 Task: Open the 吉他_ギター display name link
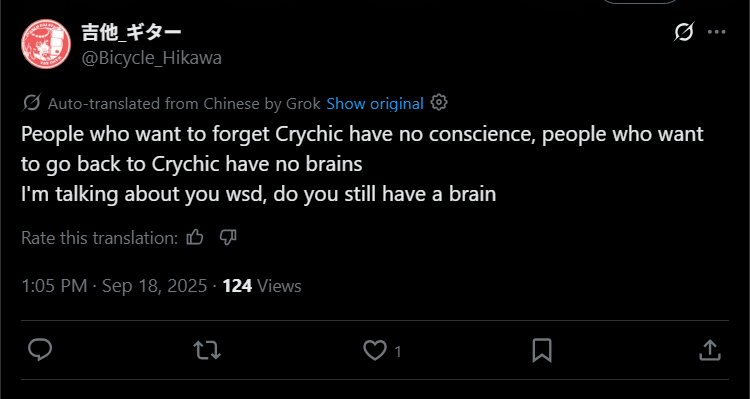[132, 33]
